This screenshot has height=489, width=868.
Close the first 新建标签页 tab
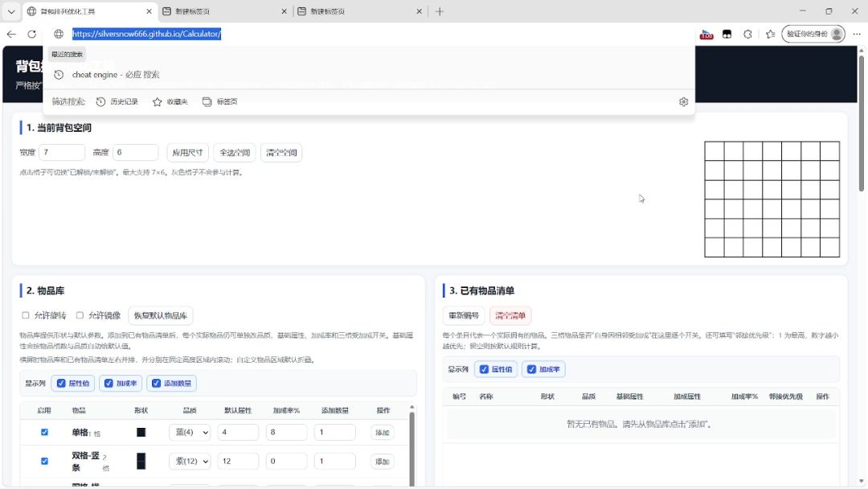pyautogui.click(x=284, y=11)
